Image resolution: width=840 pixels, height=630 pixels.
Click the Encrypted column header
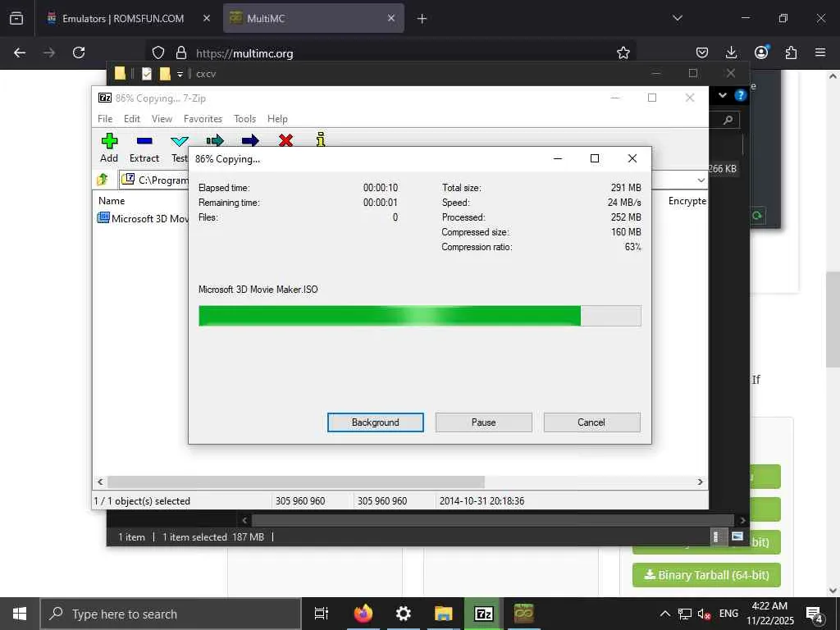(687, 201)
